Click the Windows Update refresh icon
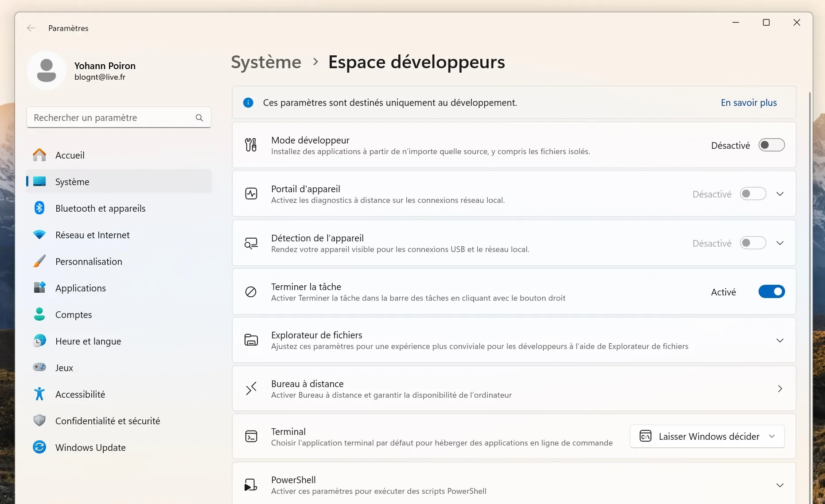This screenshot has width=825, height=504. (39, 447)
